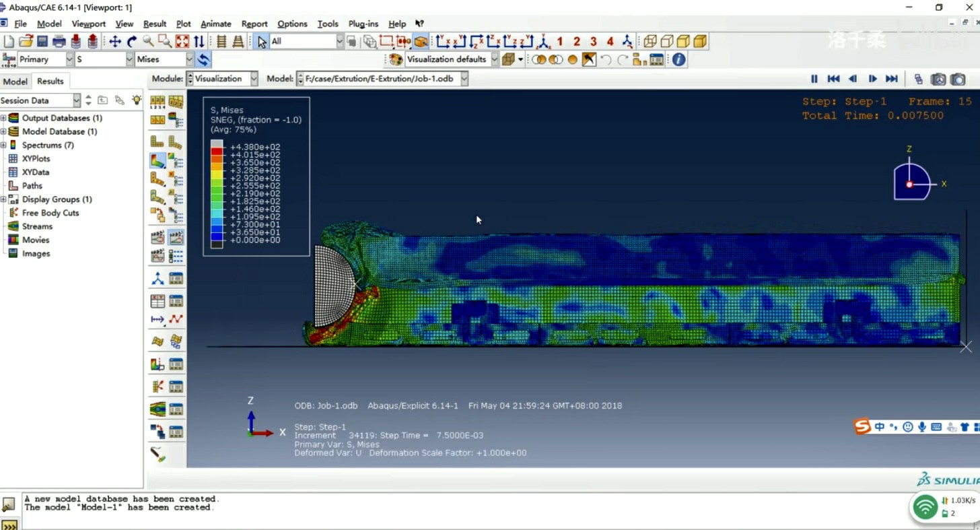The width and height of the screenshot is (980, 530).
Task: Toggle the Replace selected display group icon
Action: [x=538, y=60]
